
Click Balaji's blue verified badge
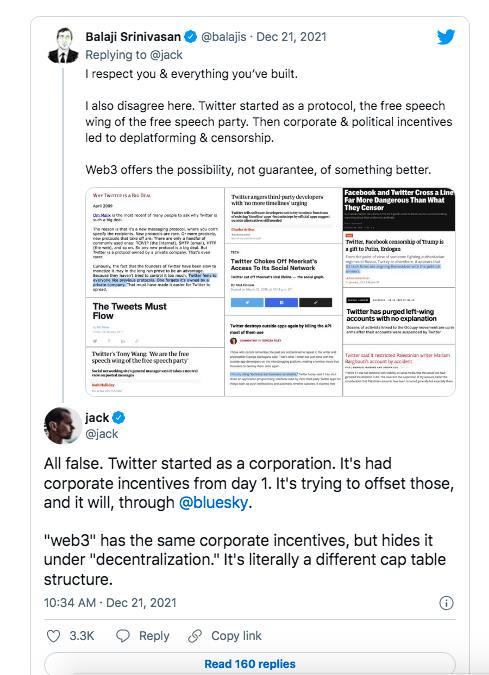(x=190, y=37)
